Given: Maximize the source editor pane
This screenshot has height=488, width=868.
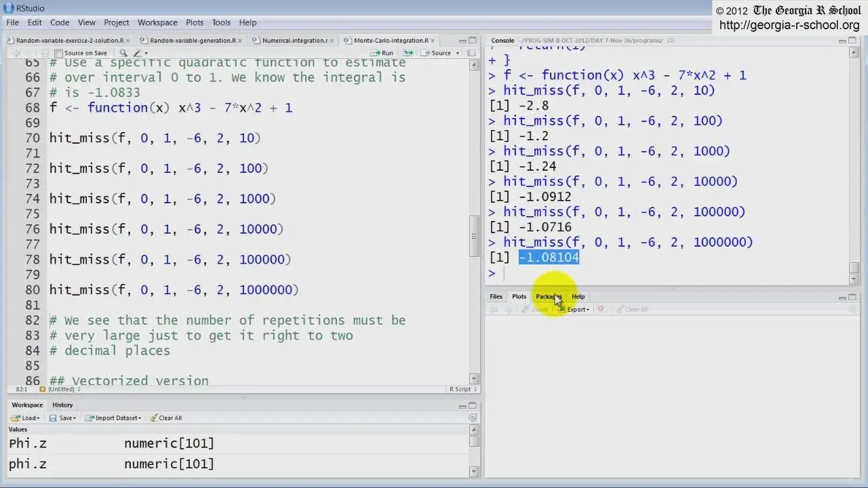Looking at the screenshot, I should [x=473, y=41].
